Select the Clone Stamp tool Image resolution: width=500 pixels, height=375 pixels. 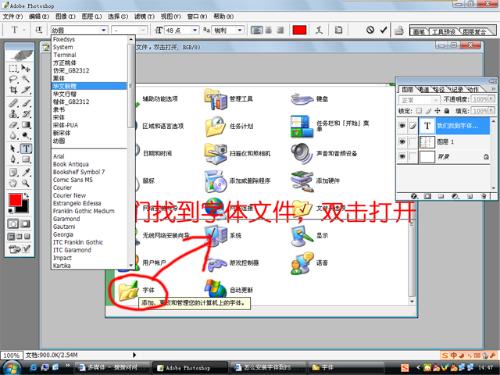(x=13, y=114)
